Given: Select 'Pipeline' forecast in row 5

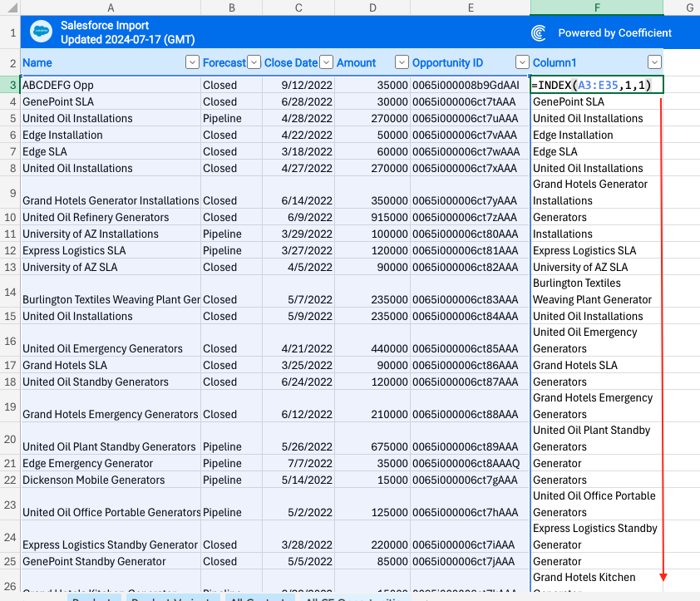Looking at the screenshot, I should click(x=232, y=118).
